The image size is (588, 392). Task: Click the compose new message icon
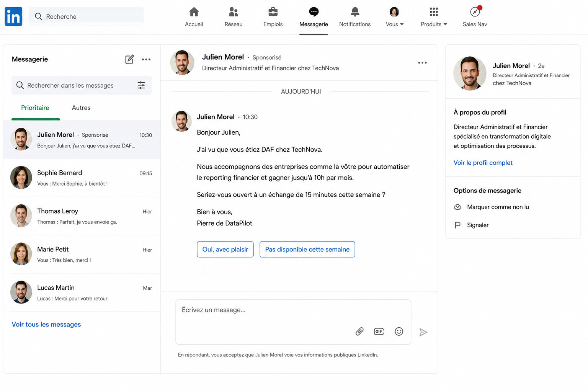129,59
